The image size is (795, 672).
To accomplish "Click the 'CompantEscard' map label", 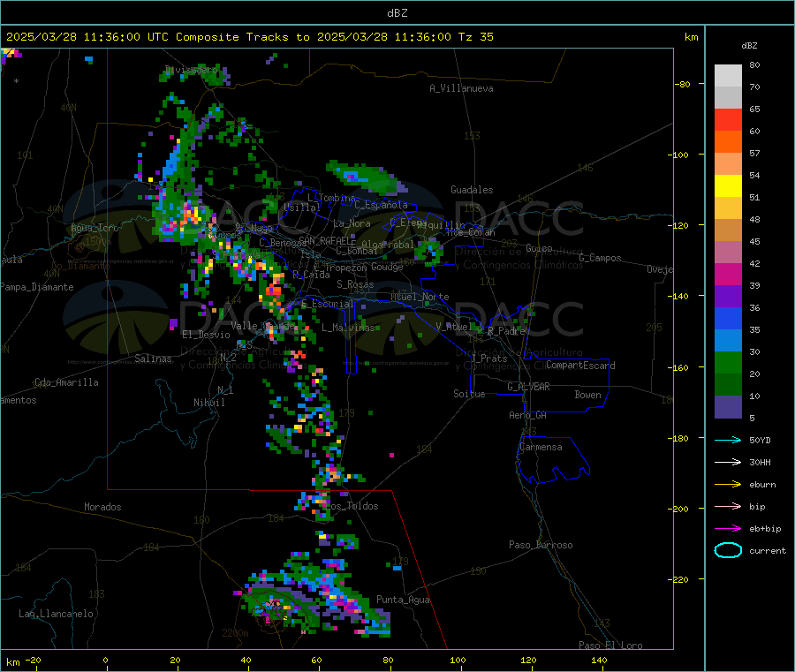I will point(580,365).
